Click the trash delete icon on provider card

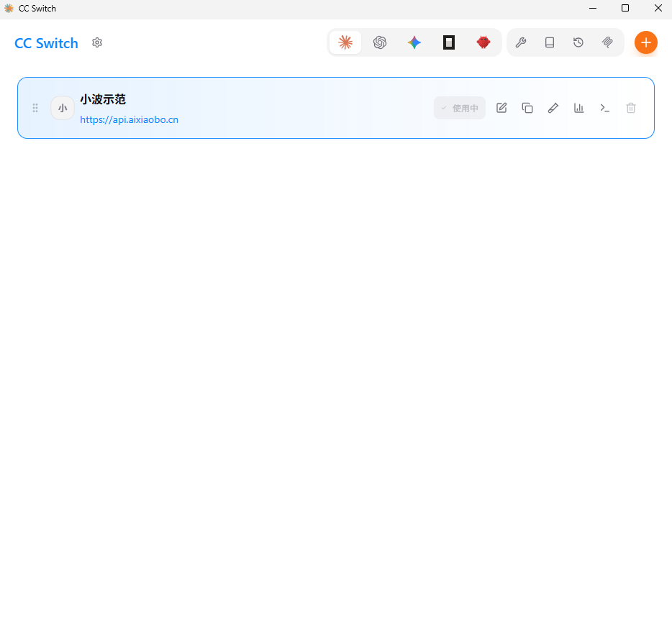click(631, 108)
